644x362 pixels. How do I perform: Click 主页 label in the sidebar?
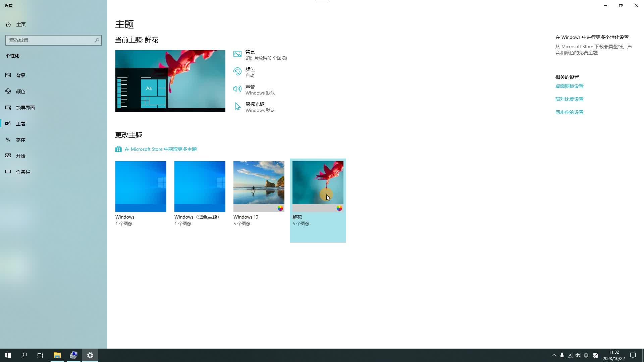[x=21, y=24]
